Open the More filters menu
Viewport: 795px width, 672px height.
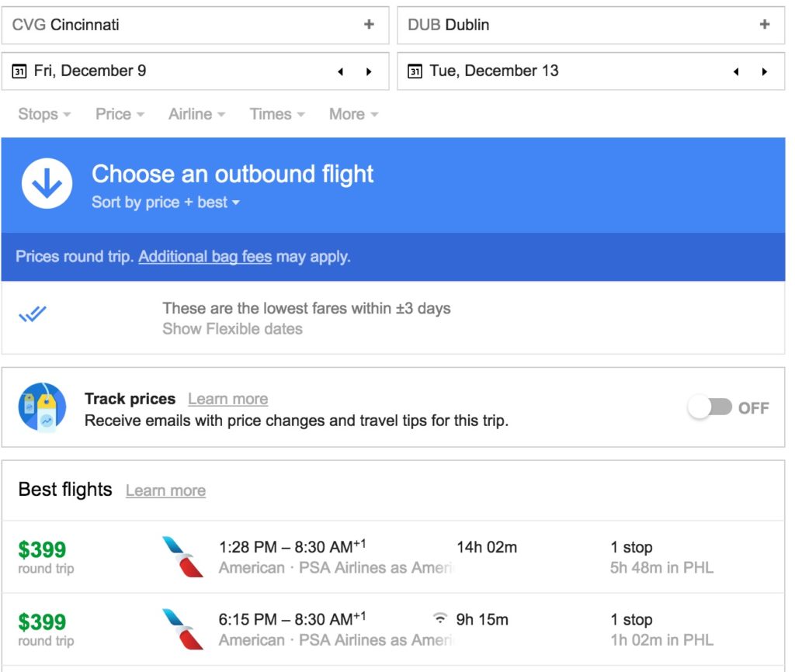point(353,114)
